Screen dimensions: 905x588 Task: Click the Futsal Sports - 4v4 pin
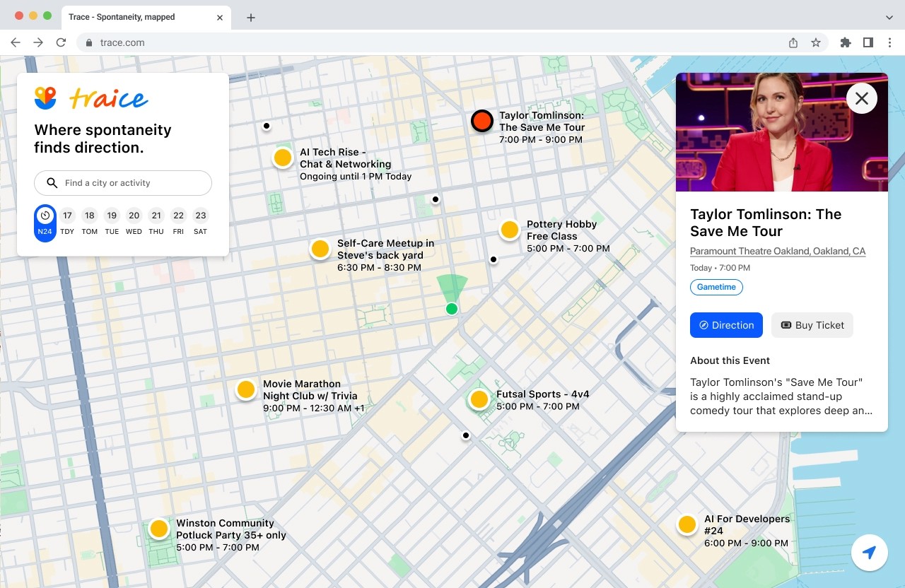tap(479, 399)
